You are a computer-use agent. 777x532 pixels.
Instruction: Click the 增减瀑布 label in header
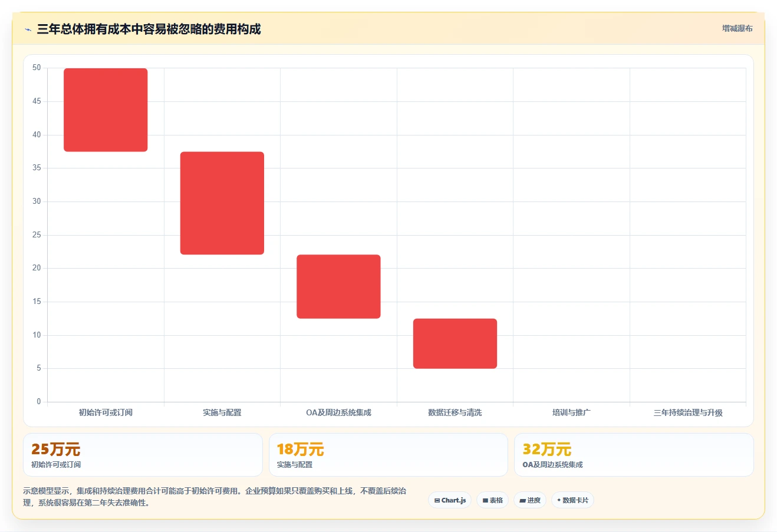tap(737, 28)
